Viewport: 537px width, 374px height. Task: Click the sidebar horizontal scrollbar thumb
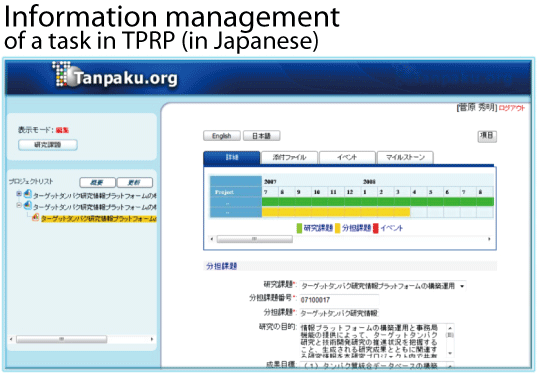[61, 339]
